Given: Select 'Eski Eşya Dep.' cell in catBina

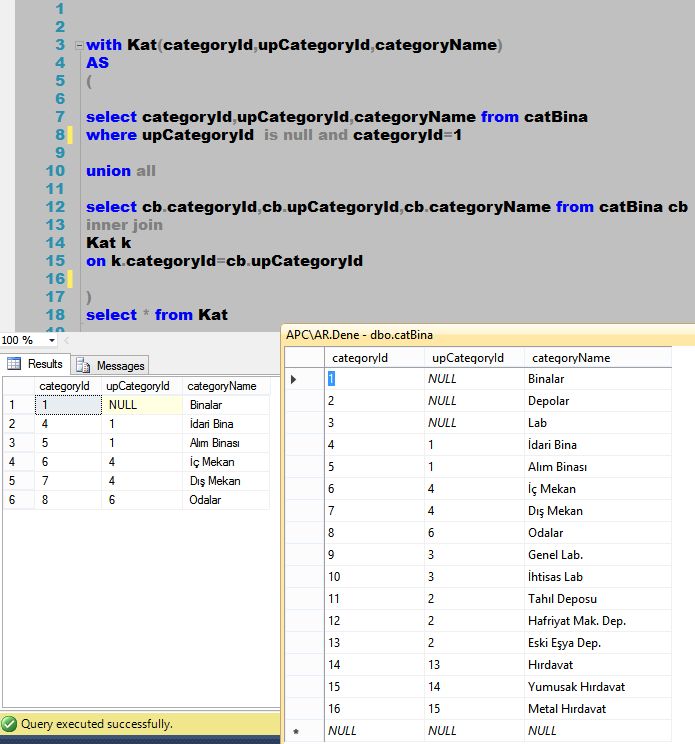Looking at the screenshot, I should coord(598,643).
